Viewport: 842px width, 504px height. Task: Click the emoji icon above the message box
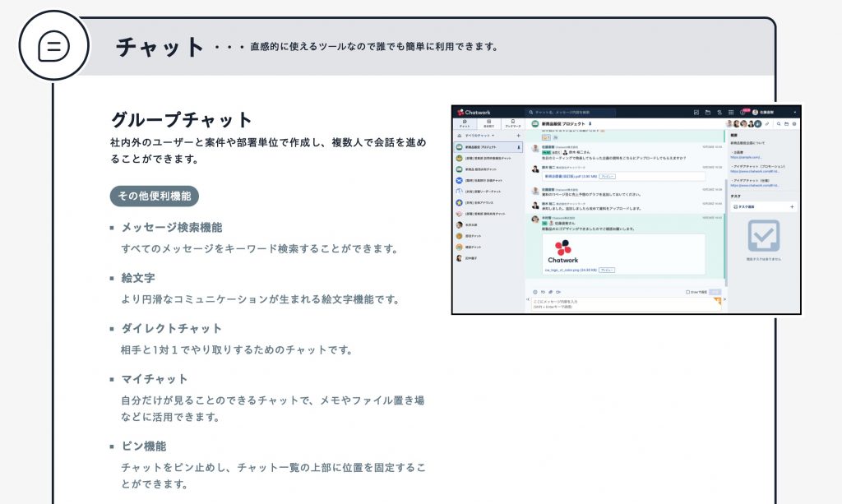[534, 291]
